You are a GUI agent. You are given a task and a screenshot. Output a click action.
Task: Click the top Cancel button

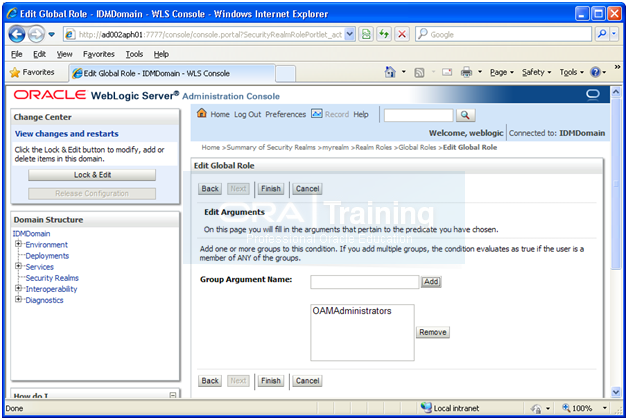pyautogui.click(x=307, y=189)
